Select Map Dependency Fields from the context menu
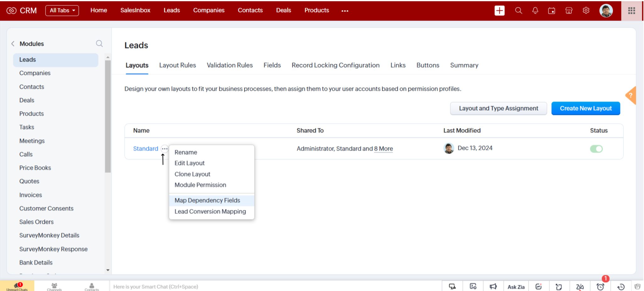644x291 pixels. 207,200
